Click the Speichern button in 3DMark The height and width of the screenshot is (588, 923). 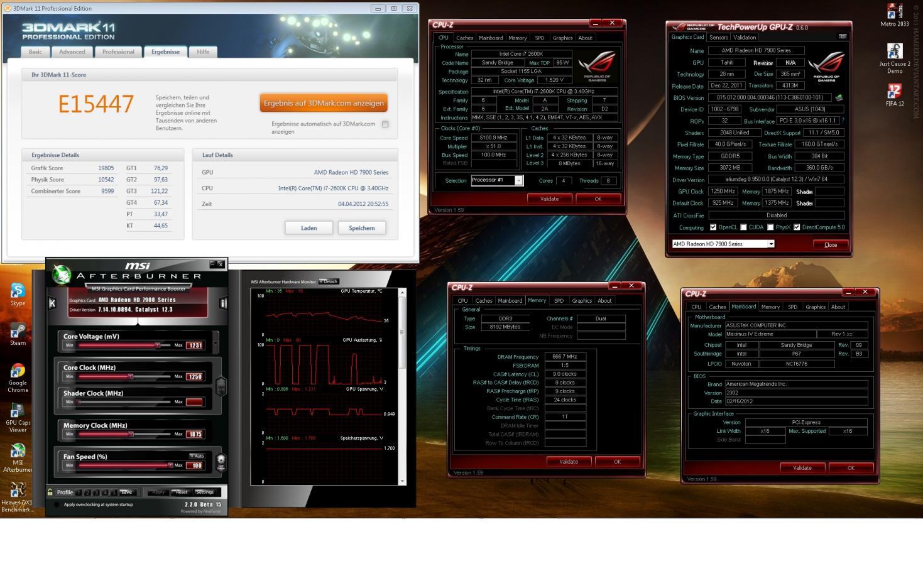pyautogui.click(x=361, y=228)
